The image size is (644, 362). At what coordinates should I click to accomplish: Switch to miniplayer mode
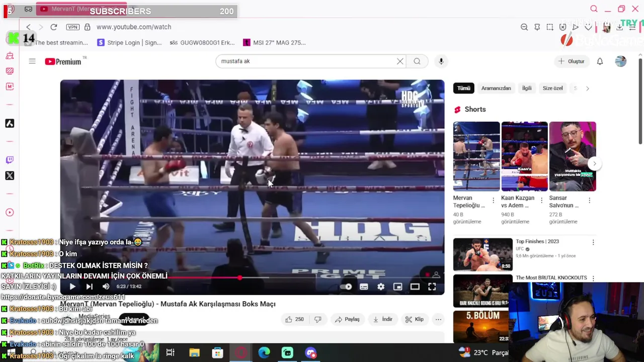click(x=397, y=287)
